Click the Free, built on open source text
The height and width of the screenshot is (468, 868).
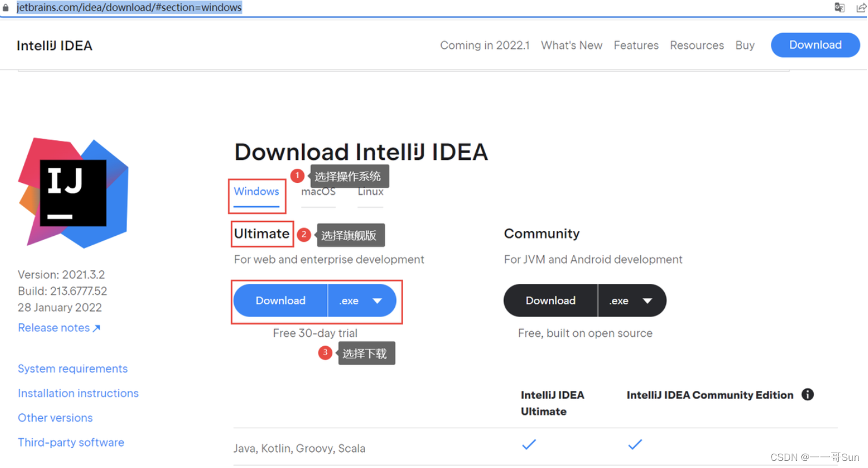pyautogui.click(x=585, y=333)
